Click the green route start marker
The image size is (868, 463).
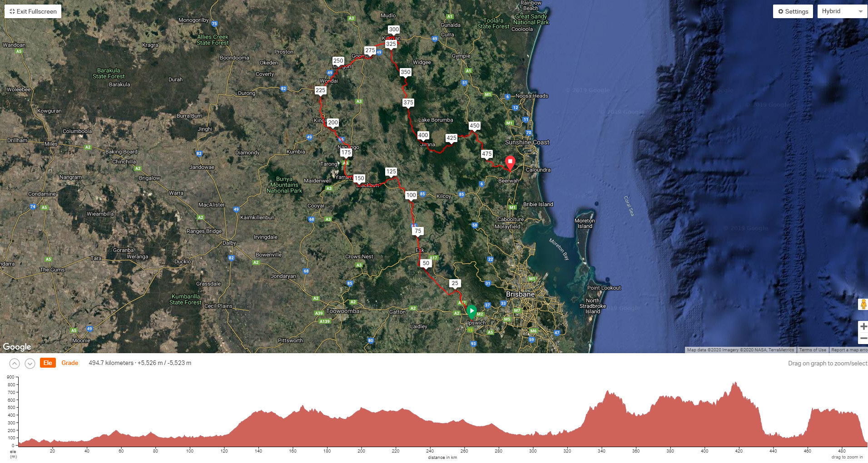click(471, 311)
